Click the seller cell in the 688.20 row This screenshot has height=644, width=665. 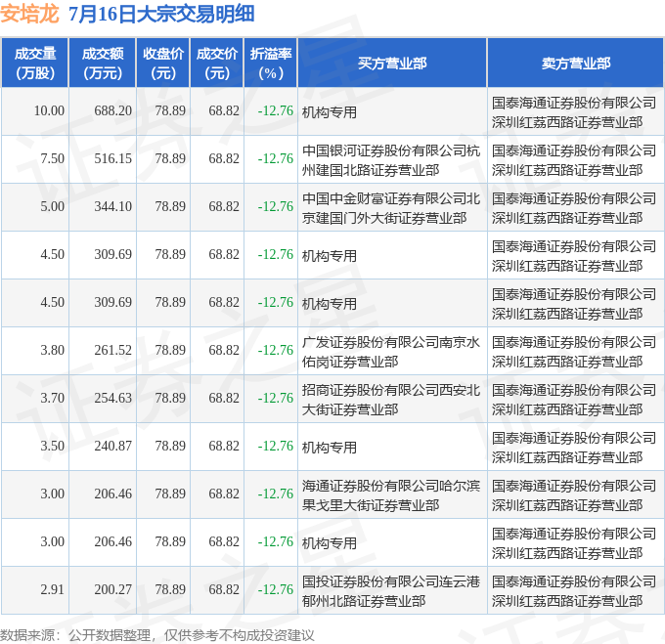point(574,112)
